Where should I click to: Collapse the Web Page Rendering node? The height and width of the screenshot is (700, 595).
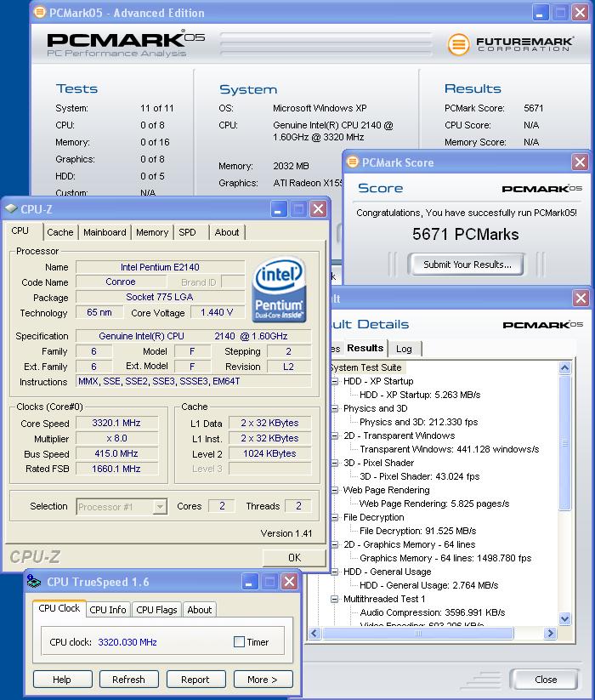(335, 490)
